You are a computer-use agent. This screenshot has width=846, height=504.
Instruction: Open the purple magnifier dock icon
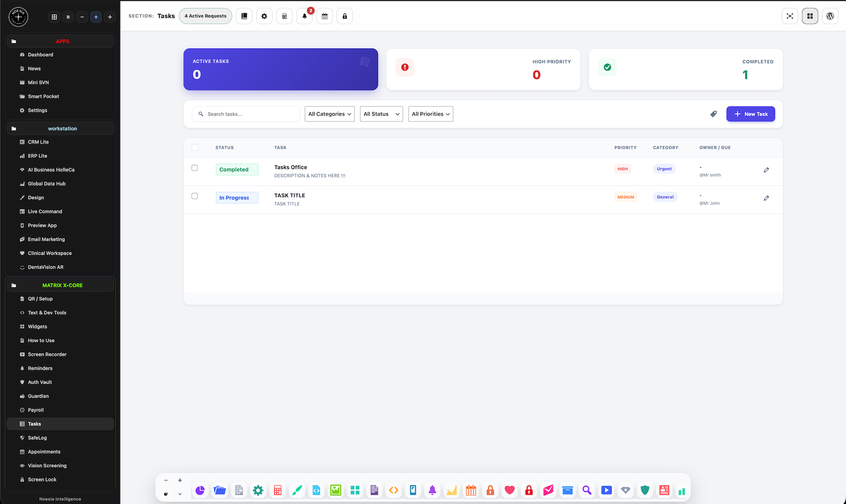(x=587, y=490)
